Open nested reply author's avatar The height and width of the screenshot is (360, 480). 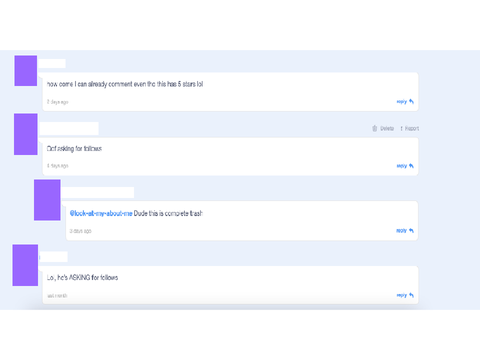click(47, 200)
